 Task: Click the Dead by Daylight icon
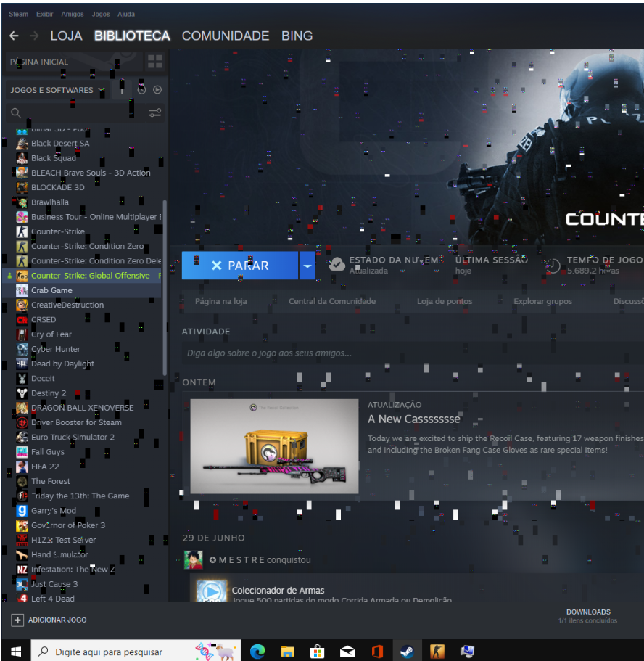[22, 364]
